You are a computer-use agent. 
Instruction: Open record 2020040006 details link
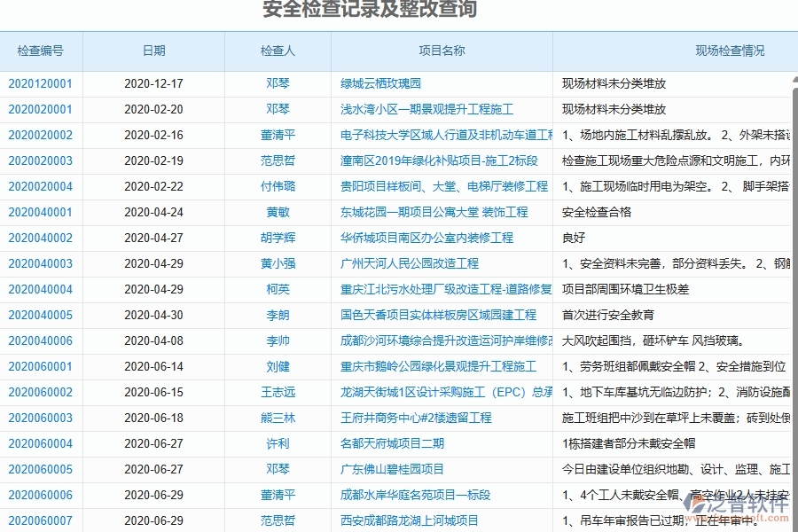pyautogui.click(x=41, y=340)
